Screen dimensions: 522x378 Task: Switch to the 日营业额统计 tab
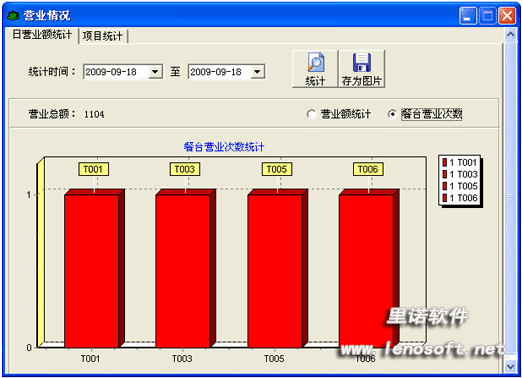(42, 35)
